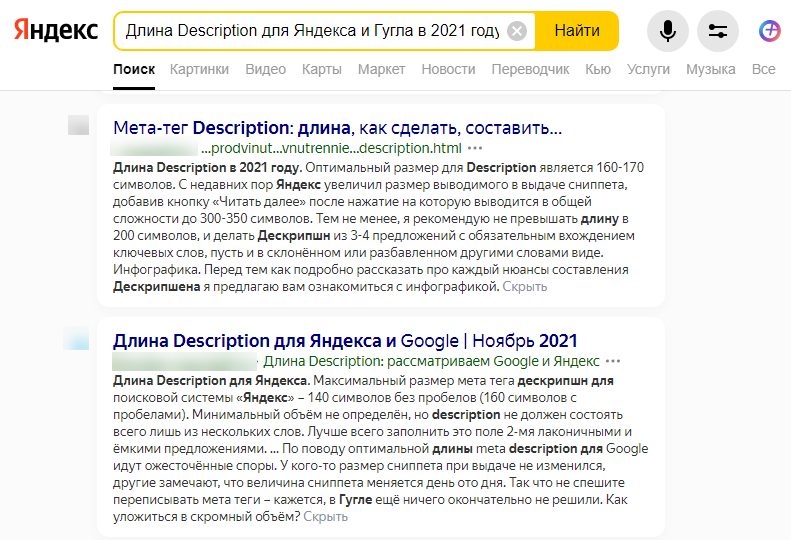Screen dimensions: 791x540
Task: Open result 'Длина Description для Яндекса и Google'
Action: click(345, 341)
